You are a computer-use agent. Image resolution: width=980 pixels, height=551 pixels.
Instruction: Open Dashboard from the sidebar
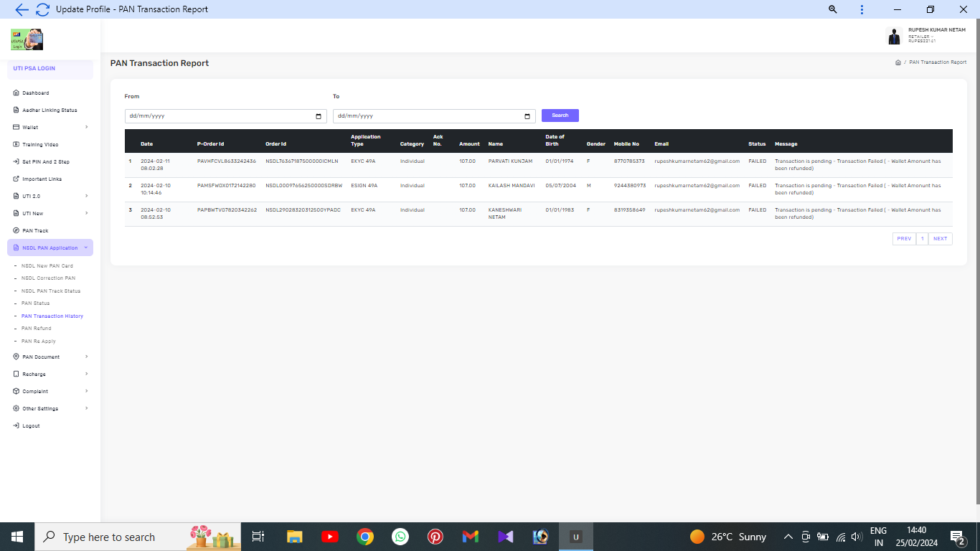point(36,93)
